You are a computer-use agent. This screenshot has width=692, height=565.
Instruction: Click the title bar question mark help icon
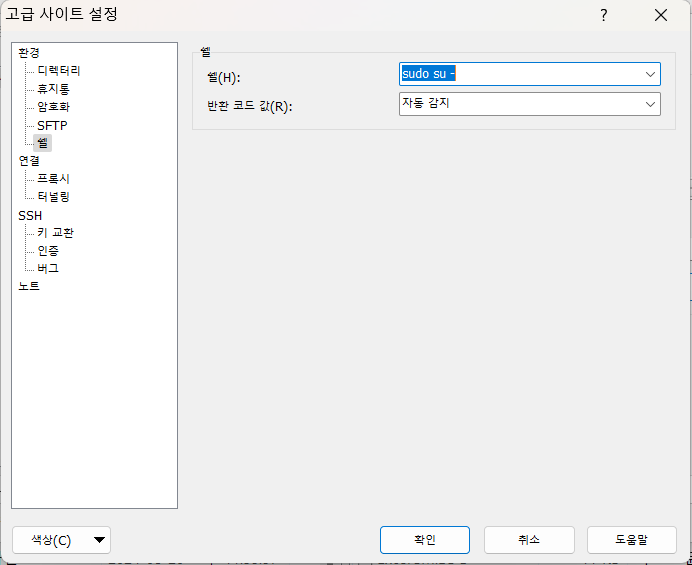604,15
